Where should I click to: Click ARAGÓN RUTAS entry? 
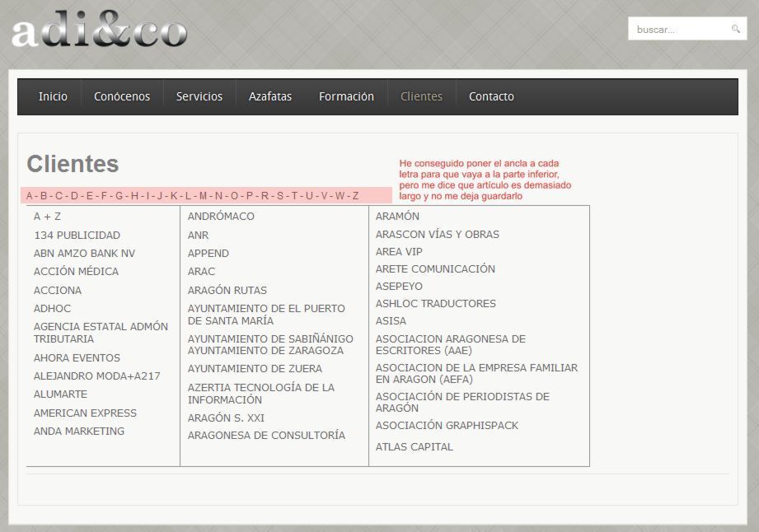coord(227,290)
